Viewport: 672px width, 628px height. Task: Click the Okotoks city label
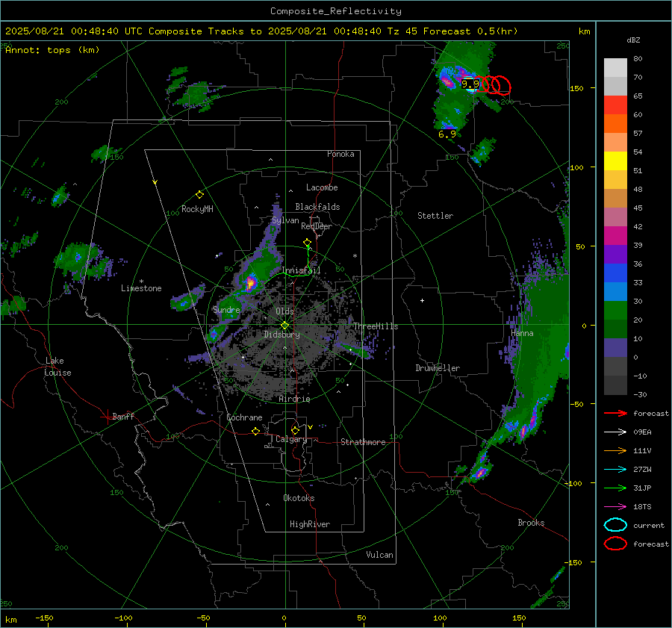(299, 498)
